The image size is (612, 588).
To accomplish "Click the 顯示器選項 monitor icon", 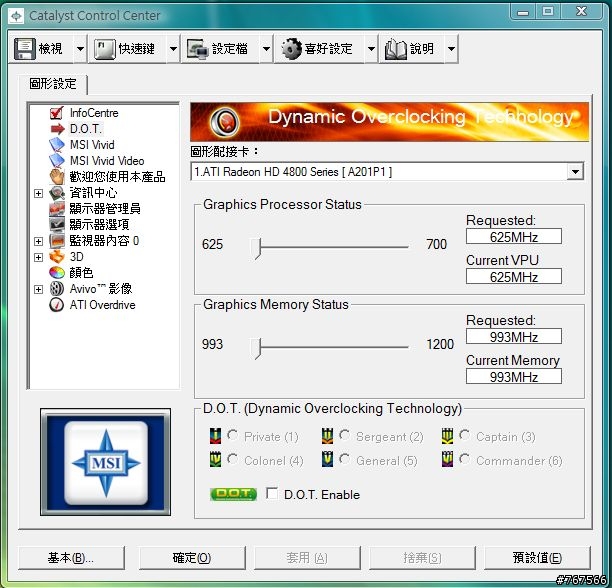I will click(57, 224).
